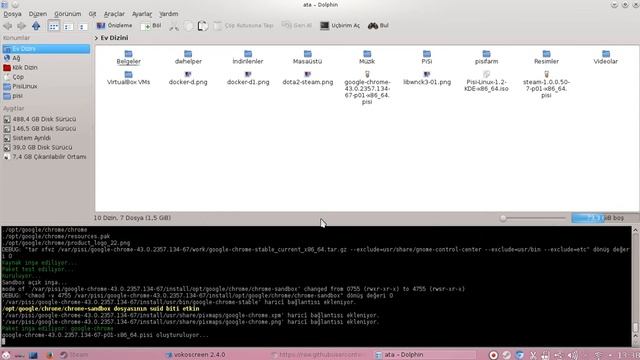This screenshot has width=640, height=360.
Task: Switch to vokoscreen 2.4.0 taskbar entry
Action: coord(196,355)
